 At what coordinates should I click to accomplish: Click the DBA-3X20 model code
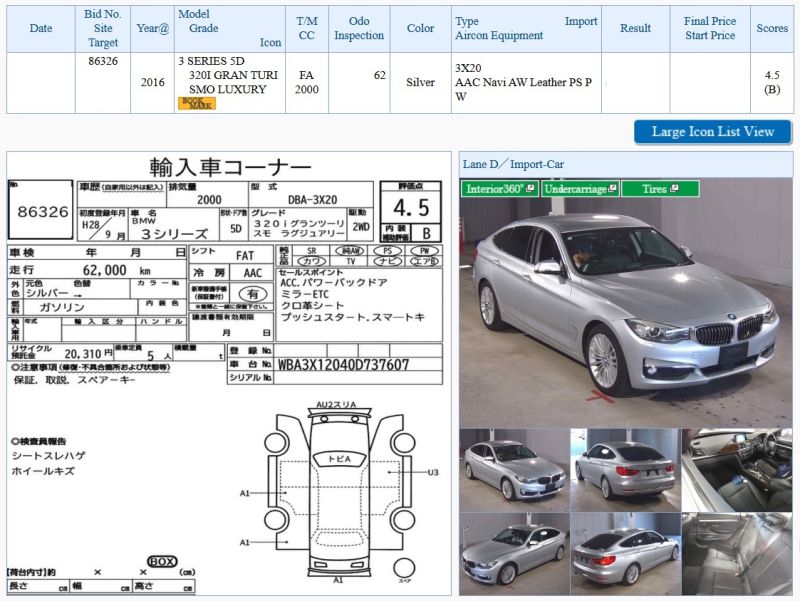(x=312, y=200)
